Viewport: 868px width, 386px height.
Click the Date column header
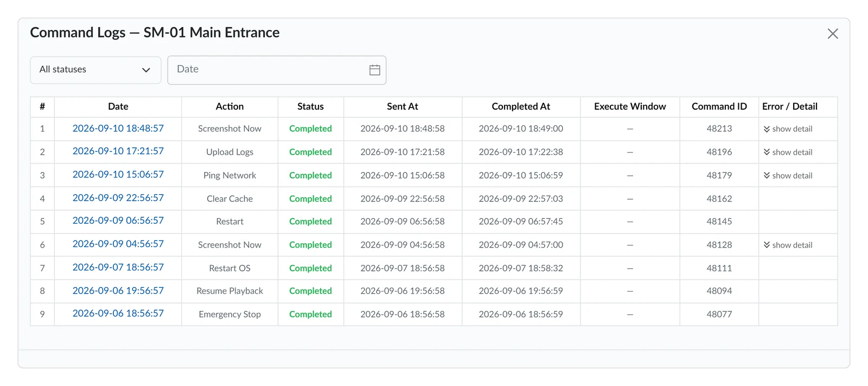(x=118, y=107)
